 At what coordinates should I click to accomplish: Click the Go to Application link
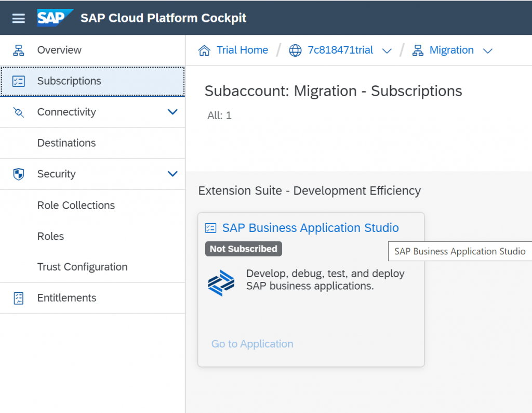point(252,344)
